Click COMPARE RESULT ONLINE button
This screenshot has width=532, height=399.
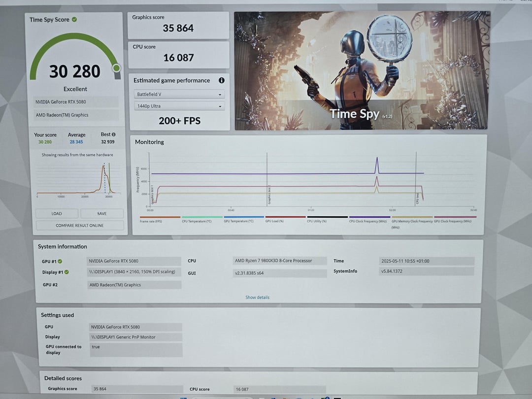[x=80, y=225]
